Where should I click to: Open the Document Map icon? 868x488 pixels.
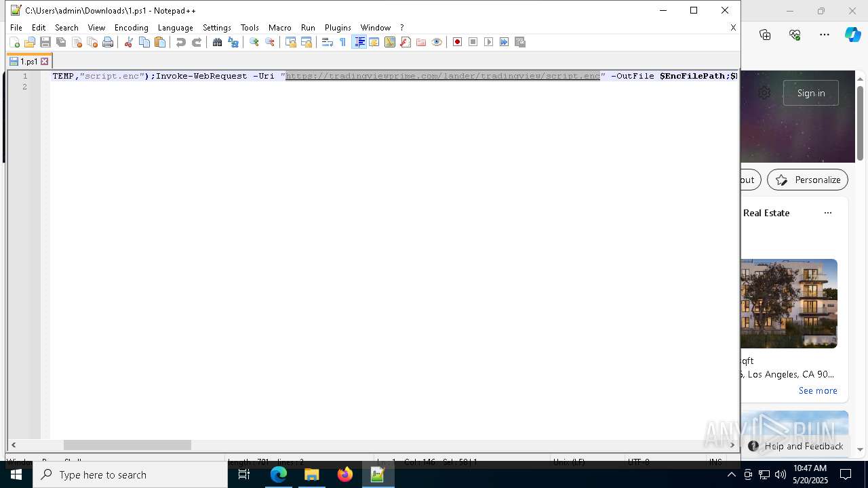pos(389,42)
